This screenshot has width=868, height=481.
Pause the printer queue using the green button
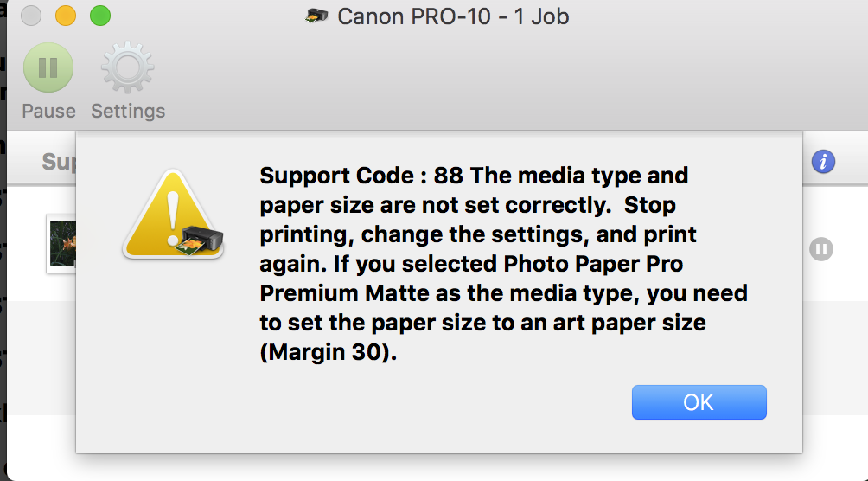coord(48,68)
